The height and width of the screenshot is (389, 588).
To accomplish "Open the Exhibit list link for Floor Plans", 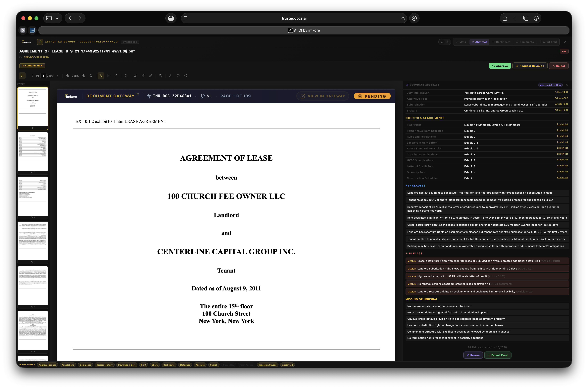I will click(x=562, y=124).
